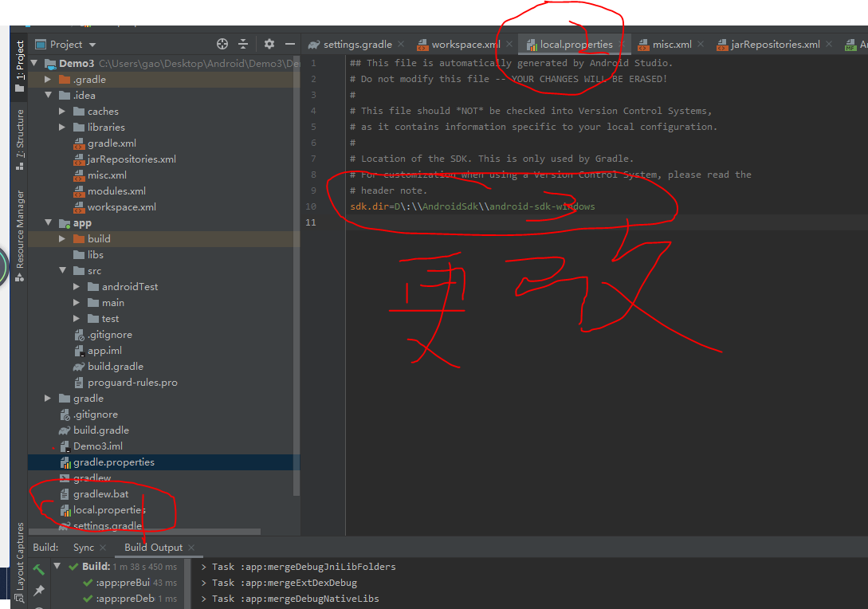Open the Project panel settings gear
Image resolution: width=868 pixels, height=609 pixels.
click(269, 45)
